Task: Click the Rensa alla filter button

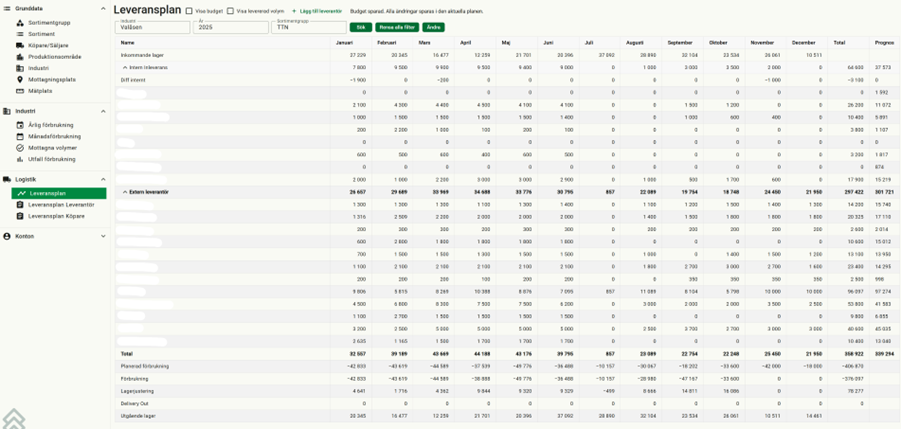Action: point(396,27)
